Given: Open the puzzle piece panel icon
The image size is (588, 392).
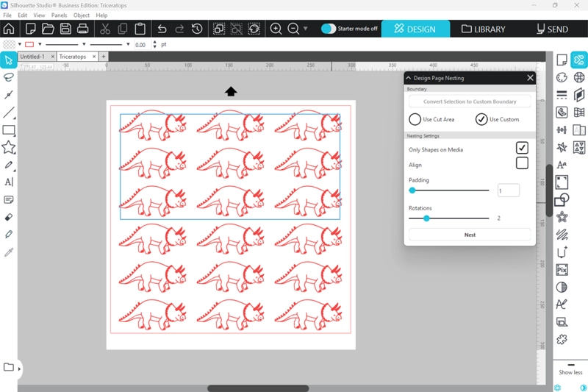Looking at the screenshot, I should point(562,339).
